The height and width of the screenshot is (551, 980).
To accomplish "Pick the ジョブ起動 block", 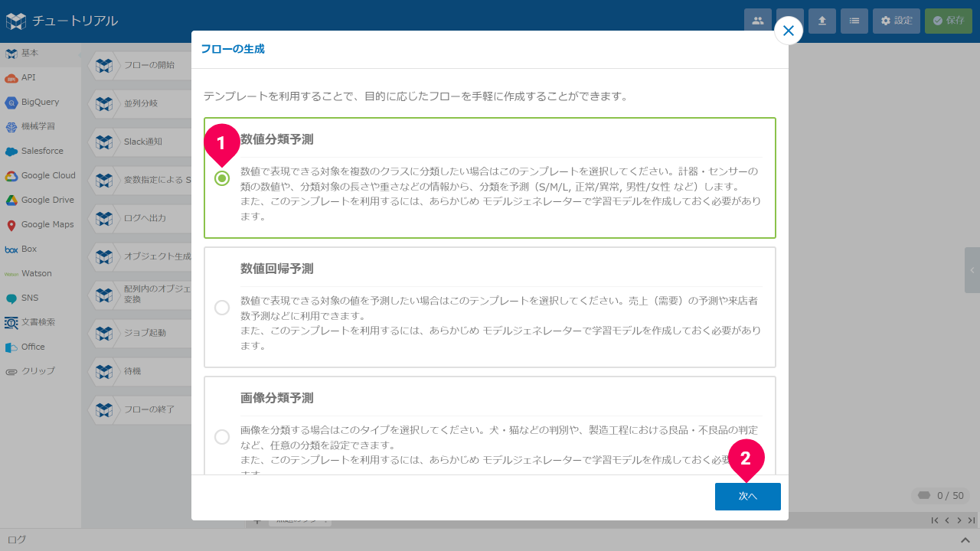I will click(140, 334).
